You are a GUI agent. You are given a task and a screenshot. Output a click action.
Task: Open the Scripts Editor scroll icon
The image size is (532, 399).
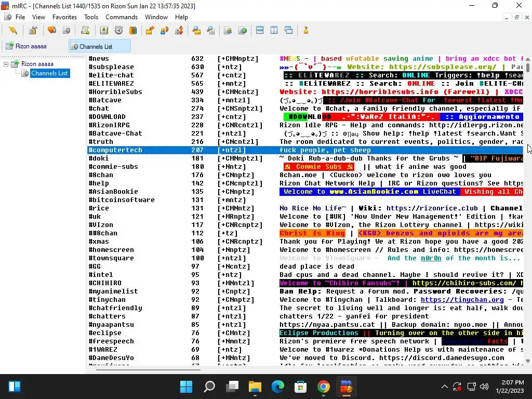click(85, 31)
